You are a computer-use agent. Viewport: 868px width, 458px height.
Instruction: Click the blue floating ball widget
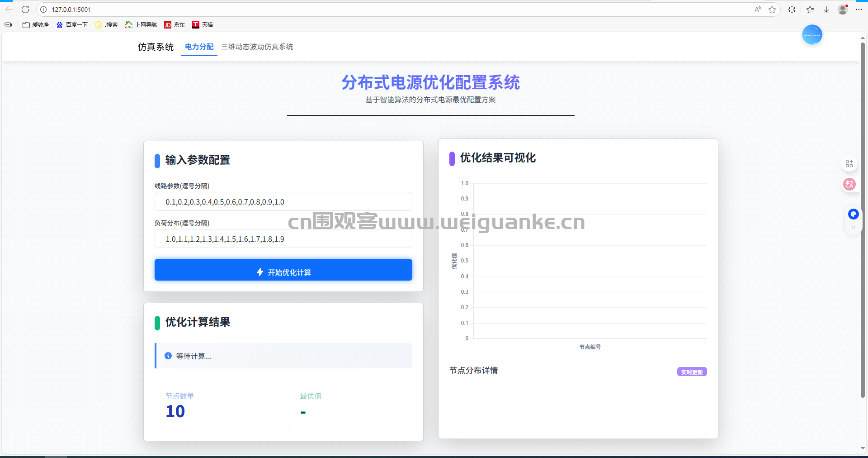(812, 35)
